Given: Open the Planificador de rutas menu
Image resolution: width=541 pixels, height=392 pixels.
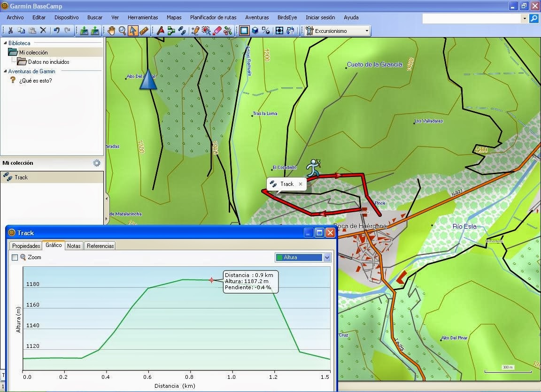Looking at the screenshot, I should [213, 17].
